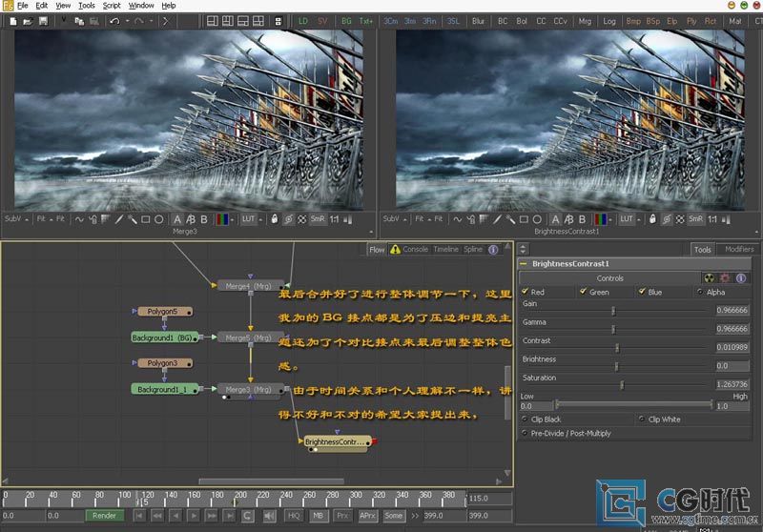763x532 pixels.
Task: Click the Blur tool in the toolbar
Action: (x=478, y=20)
